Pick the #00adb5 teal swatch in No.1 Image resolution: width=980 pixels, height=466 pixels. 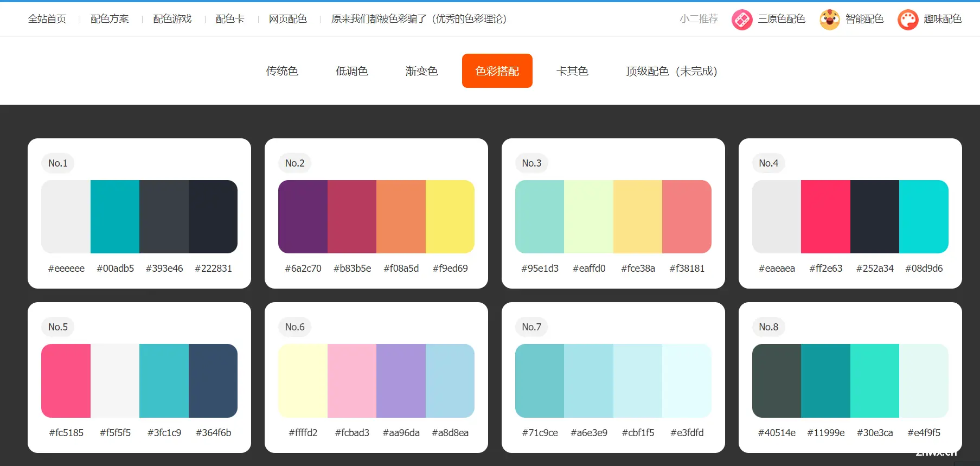115,216
